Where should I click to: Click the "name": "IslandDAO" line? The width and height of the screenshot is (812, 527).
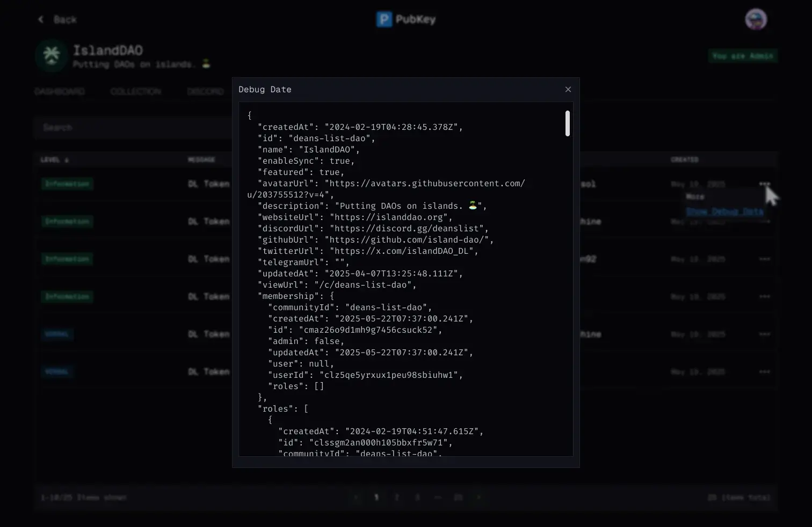click(x=309, y=150)
